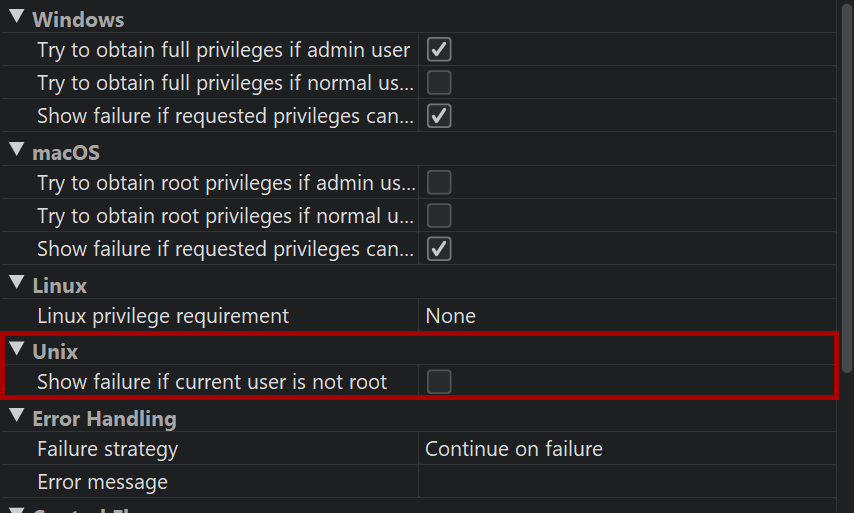The image size is (854, 513).
Task: Uncheck Windows full privileges if admin user
Action: click(439, 50)
